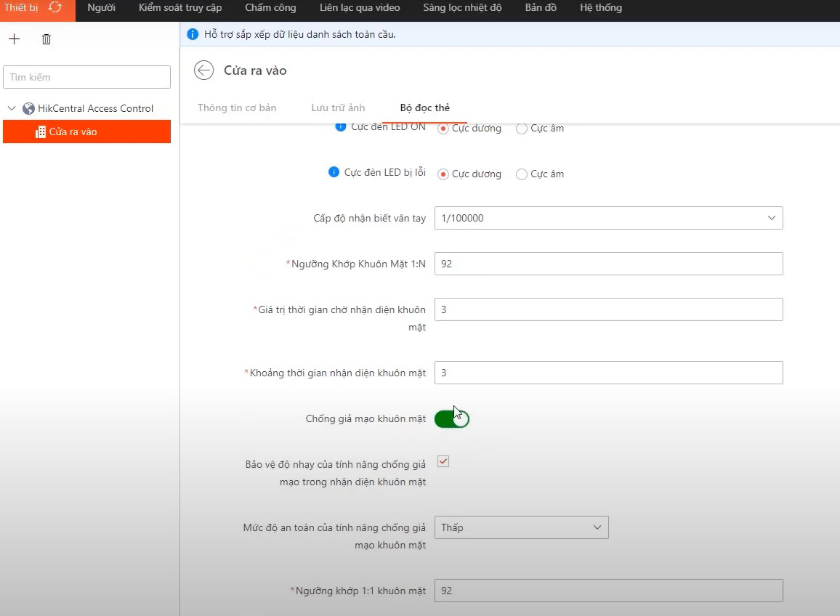840x616 pixels.
Task: Switch to the Thông tin cơ bản tab
Action: 237,108
